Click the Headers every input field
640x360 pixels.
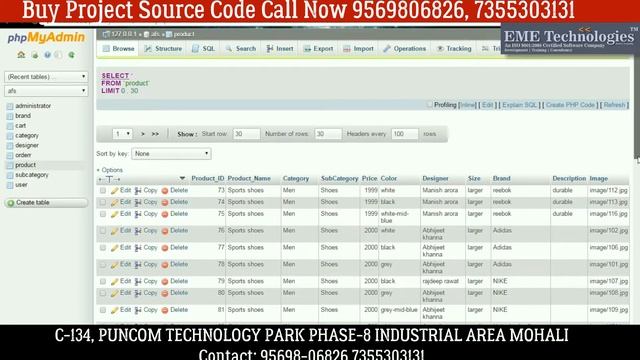[x=404, y=134]
